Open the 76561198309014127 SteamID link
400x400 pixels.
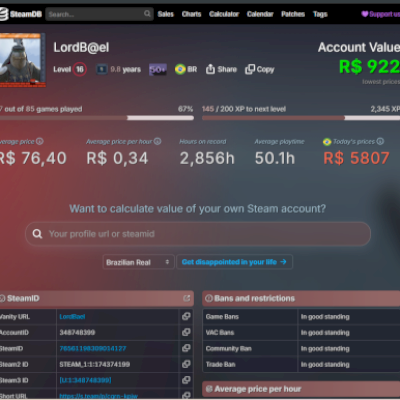coord(93,348)
